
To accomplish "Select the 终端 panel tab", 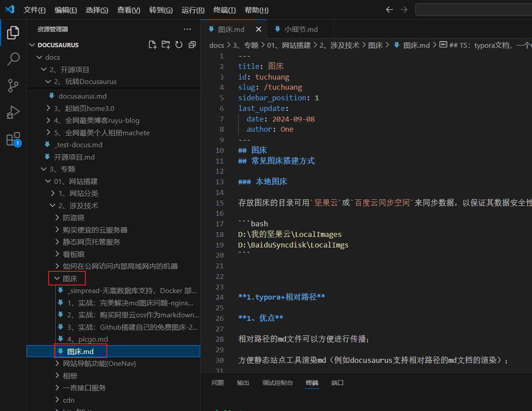I will [x=312, y=383].
